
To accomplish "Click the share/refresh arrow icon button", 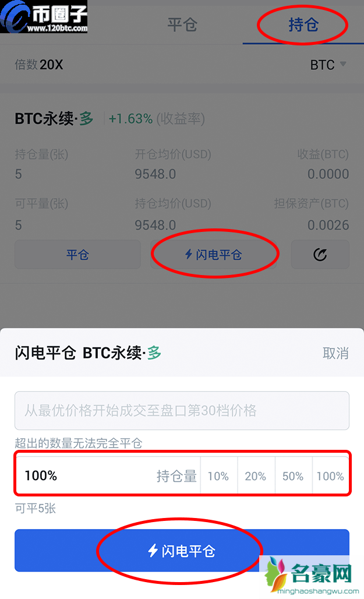I will click(320, 255).
